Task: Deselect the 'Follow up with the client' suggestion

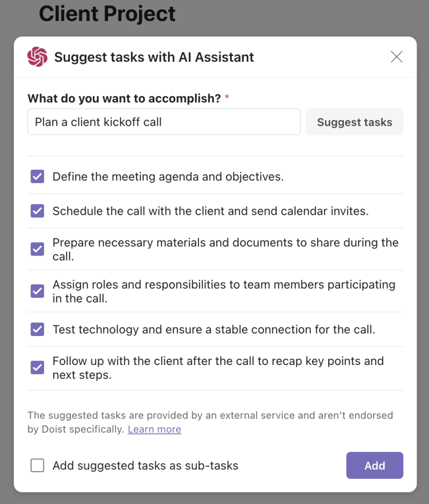Action: (37, 368)
